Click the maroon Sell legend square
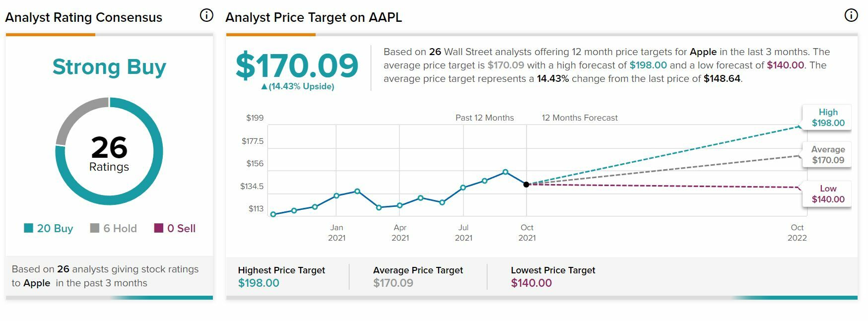Viewport: 868px width, 321px height. pyautogui.click(x=159, y=228)
